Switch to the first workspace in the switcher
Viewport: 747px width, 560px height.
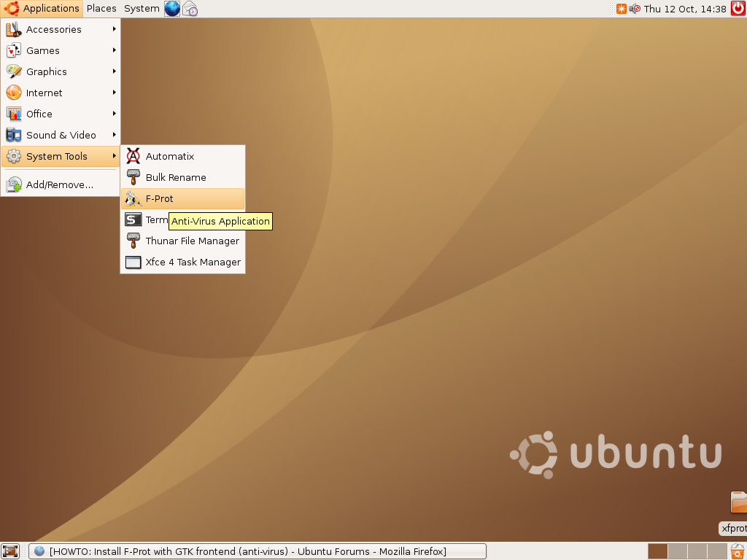(658, 551)
